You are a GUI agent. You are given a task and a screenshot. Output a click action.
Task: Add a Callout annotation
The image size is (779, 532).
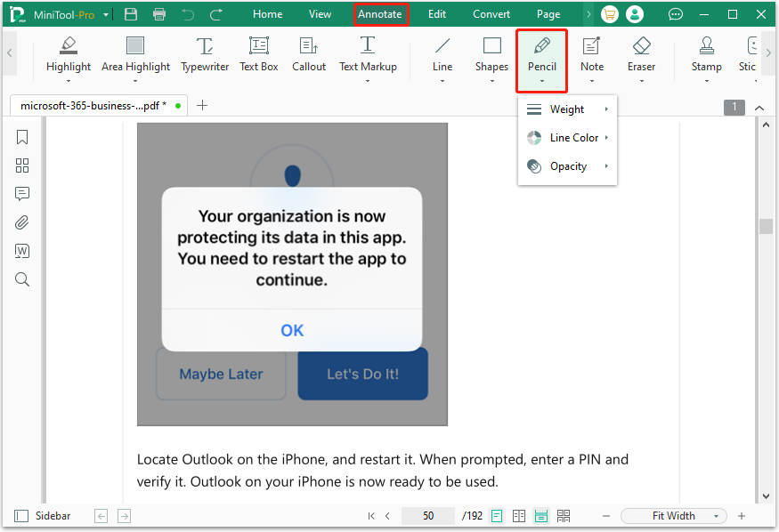coord(309,54)
